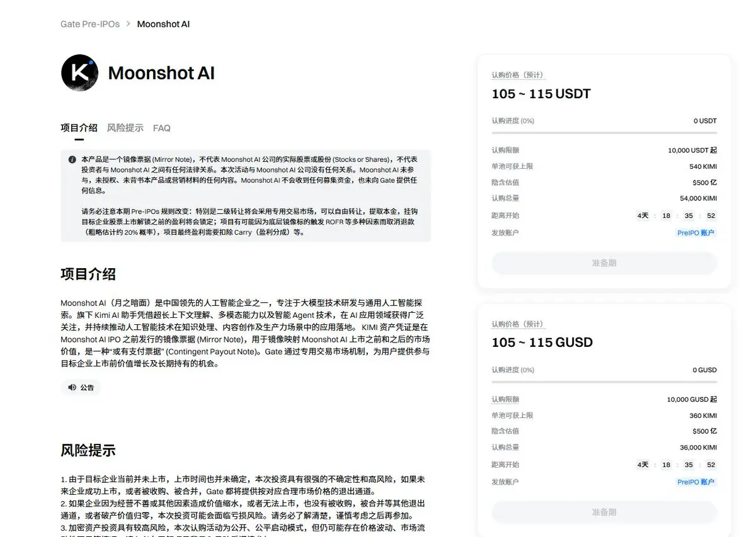The width and height of the screenshot is (756, 537).
Task: Click the 36,000 KIMI total value
Action: pyautogui.click(x=698, y=448)
